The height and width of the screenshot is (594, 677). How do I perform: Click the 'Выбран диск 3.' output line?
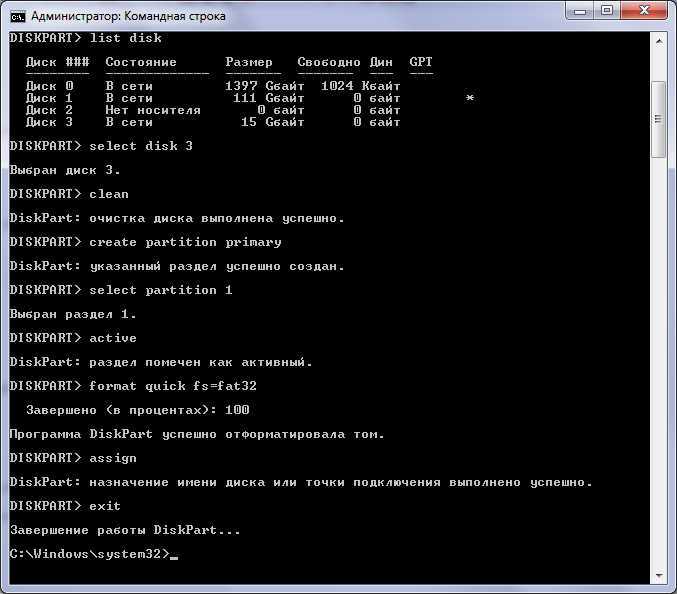pos(65,170)
